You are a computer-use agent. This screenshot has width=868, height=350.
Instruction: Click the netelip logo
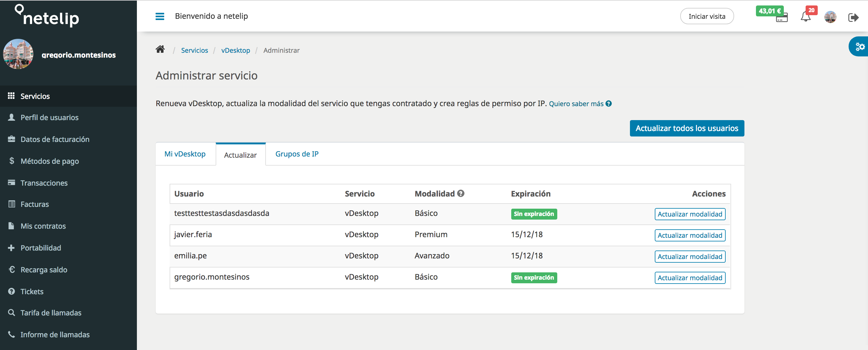[x=47, y=15]
